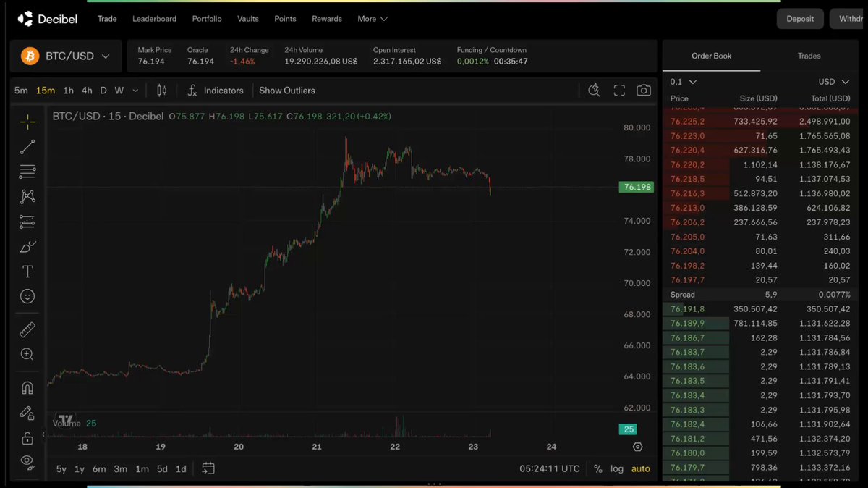Open the Vaults page
The image size is (868, 488).
pos(248,19)
